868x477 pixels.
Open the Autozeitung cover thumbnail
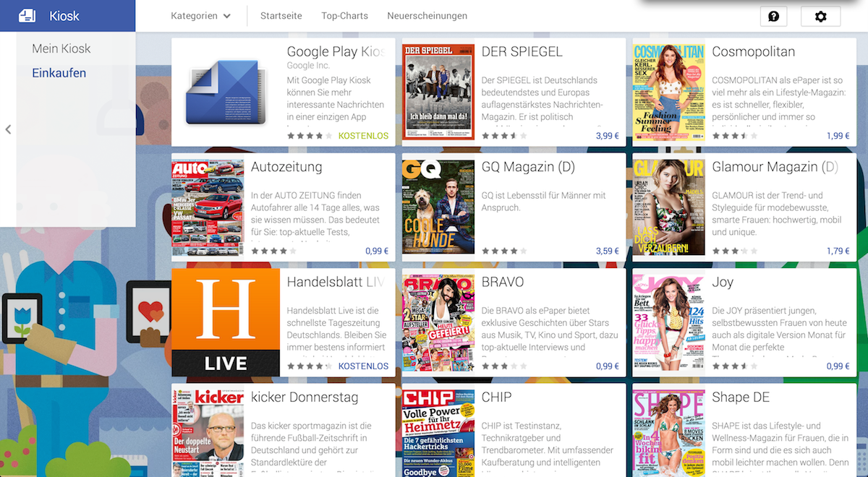tap(208, 207)
